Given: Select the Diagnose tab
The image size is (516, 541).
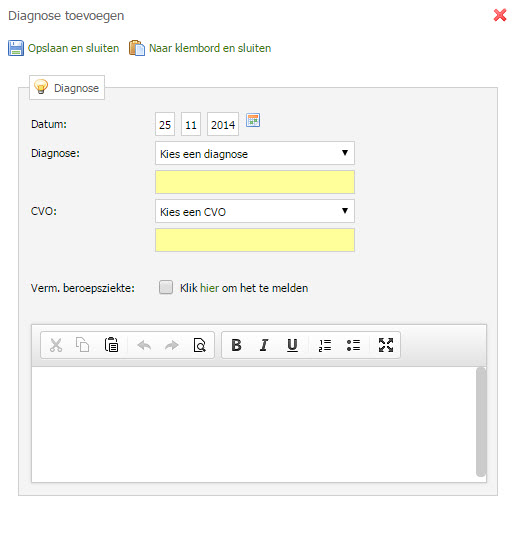Looking at the screenshot, I should pyautogui.click(x=67, y=88).
